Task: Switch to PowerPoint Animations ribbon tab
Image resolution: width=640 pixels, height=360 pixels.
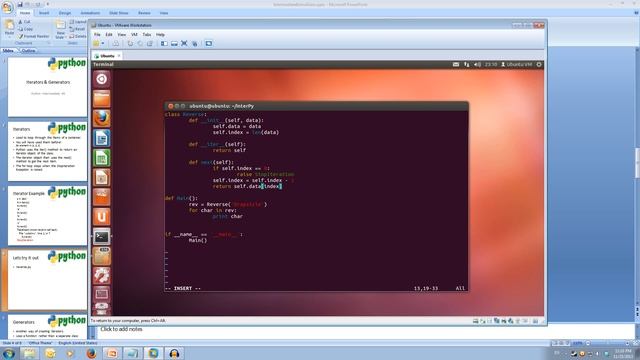Action: [x=90, y=13]
